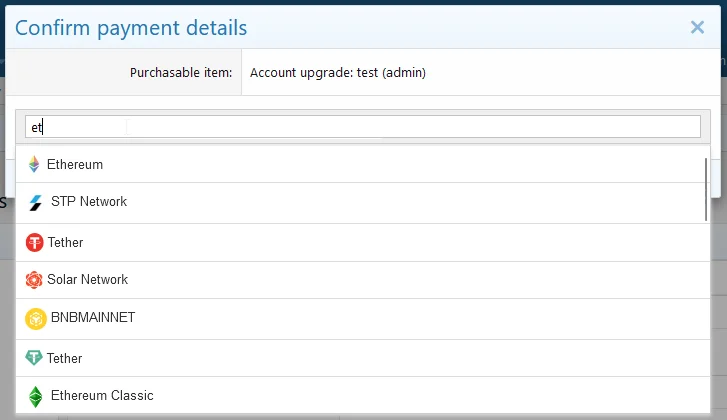Click the Solar Network logo icon
This screenshot has height=420, width=727.
click(34, 280)
